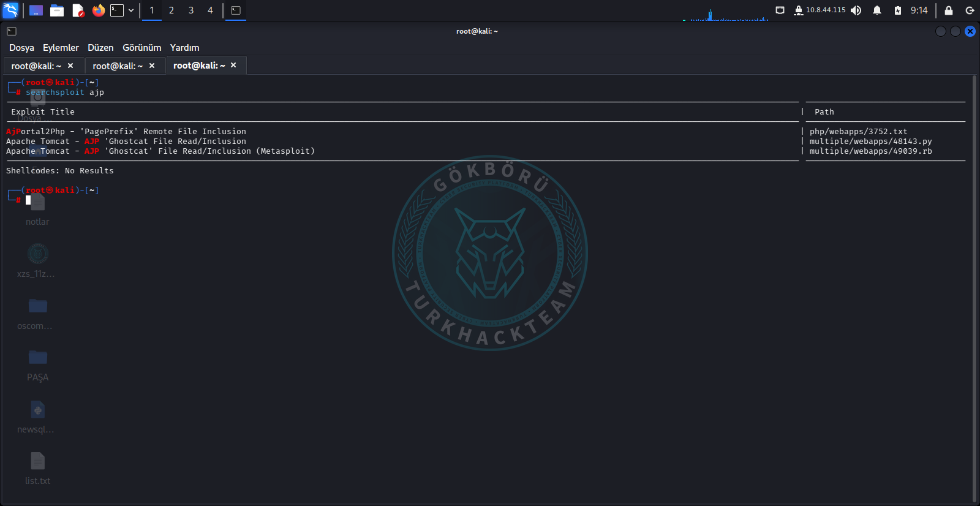Open the volume control tray icon
Image resolution: width=980 pixels, height=506 pixels.
[x=856, y=10]
